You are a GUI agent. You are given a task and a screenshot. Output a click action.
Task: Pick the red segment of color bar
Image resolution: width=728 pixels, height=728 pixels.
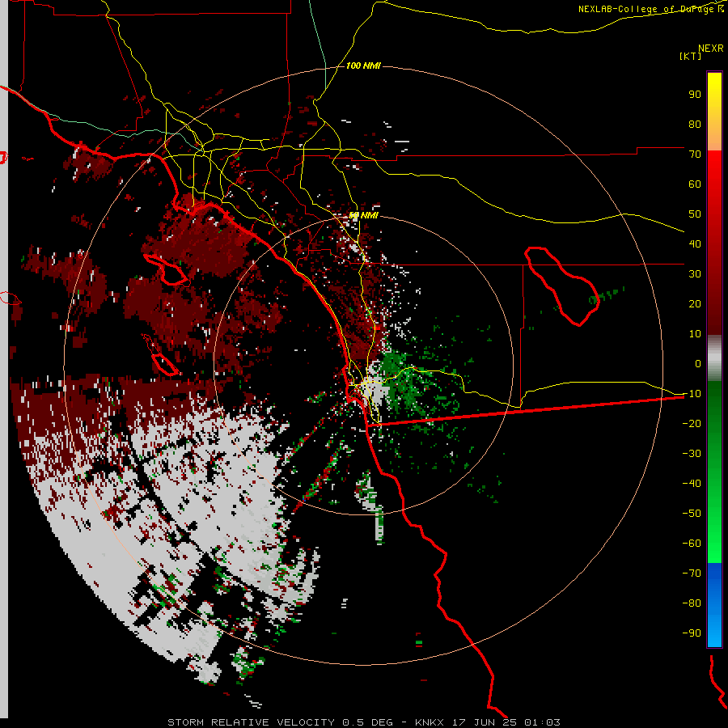pyautogui.click(x=714, y=243)
